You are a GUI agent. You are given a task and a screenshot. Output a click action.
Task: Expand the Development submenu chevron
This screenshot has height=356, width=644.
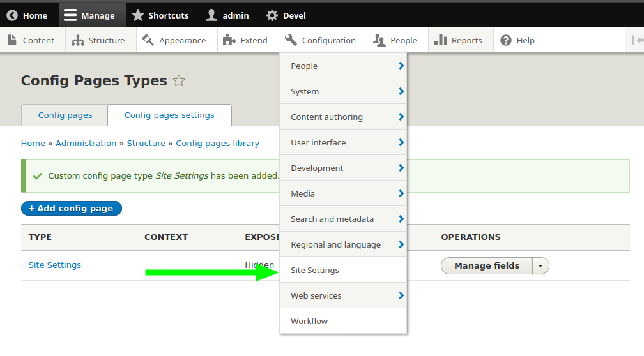pyautogui.click(x=401, y=168)
